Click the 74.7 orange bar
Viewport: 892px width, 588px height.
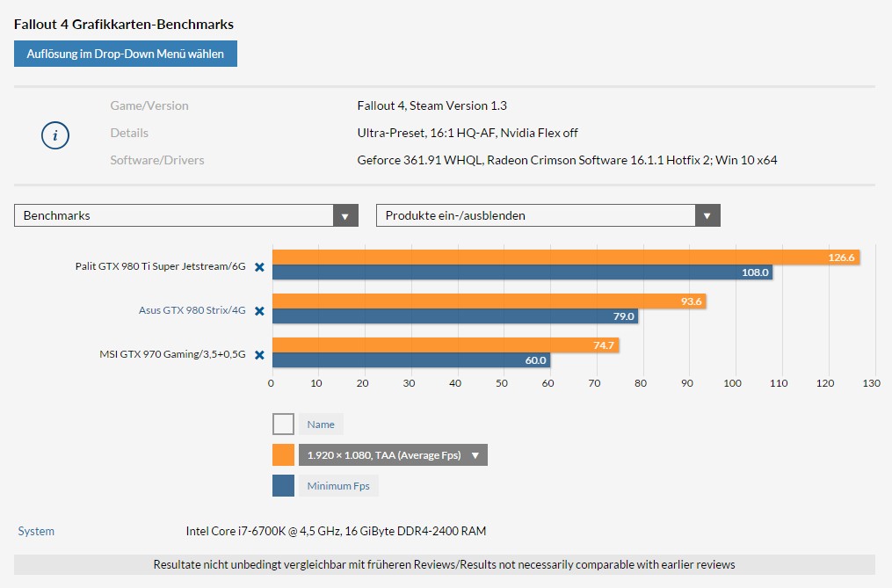446,345
